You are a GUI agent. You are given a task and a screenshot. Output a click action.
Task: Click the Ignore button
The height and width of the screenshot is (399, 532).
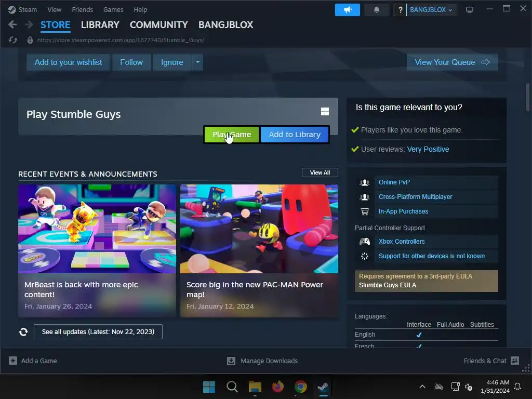click(x=172, y=62)
